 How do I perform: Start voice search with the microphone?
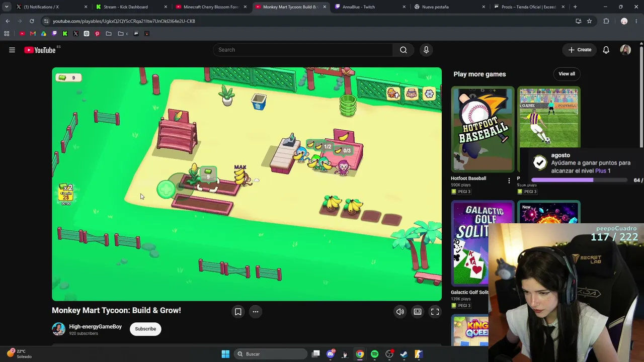[x=426, y=50]
